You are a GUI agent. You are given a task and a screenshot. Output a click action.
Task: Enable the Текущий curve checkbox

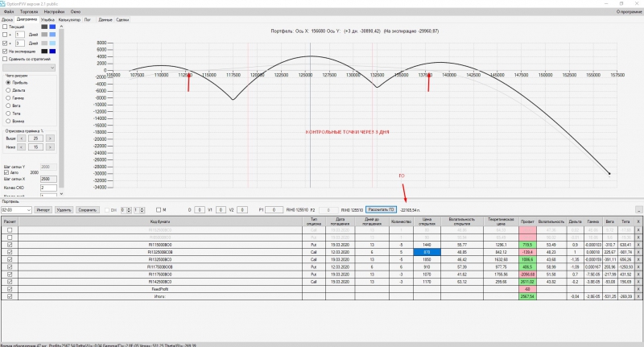point(5,27)
